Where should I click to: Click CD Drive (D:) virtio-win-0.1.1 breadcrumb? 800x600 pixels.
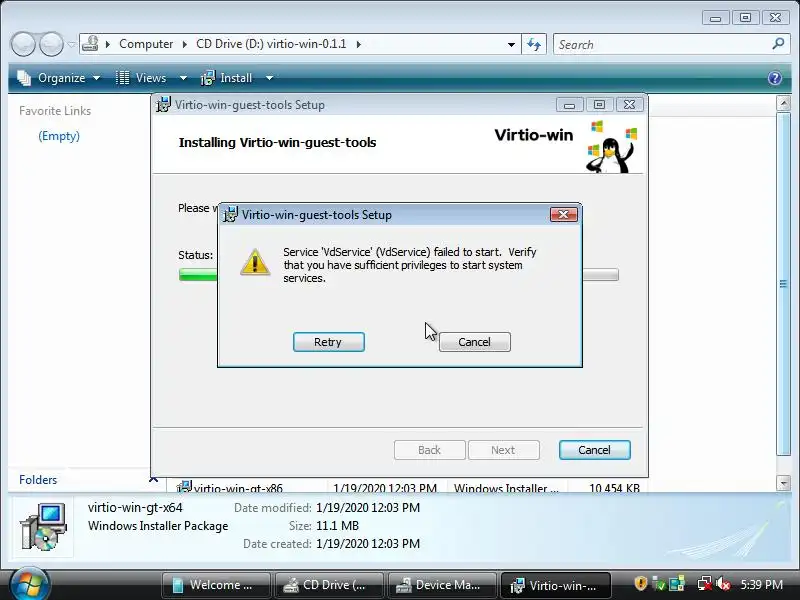(x=271, y=44)
